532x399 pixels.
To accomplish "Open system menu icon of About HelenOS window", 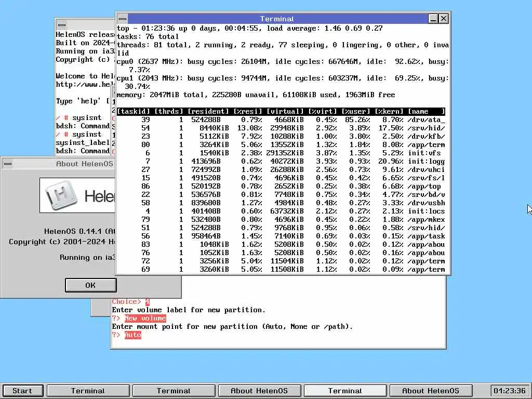I will 8,164.
